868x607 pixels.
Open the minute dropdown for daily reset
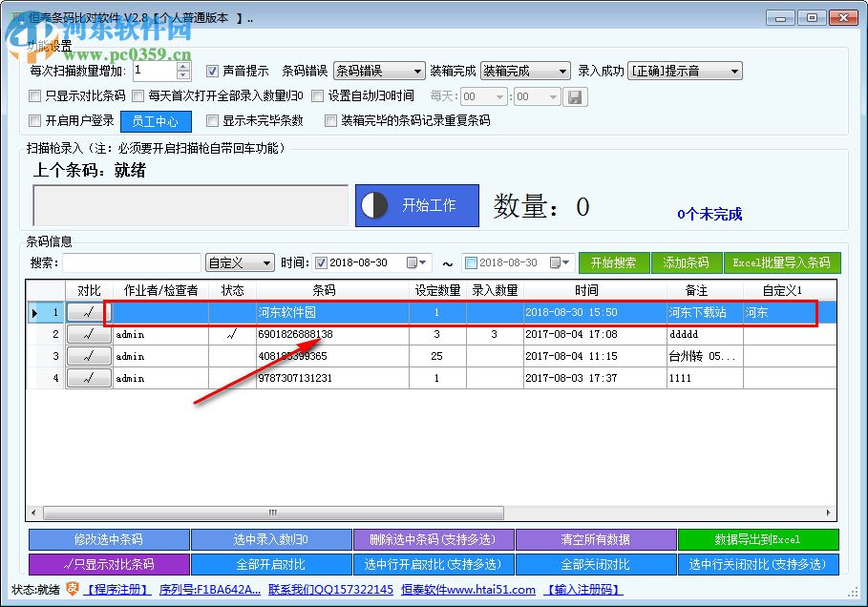pos(537,96)
